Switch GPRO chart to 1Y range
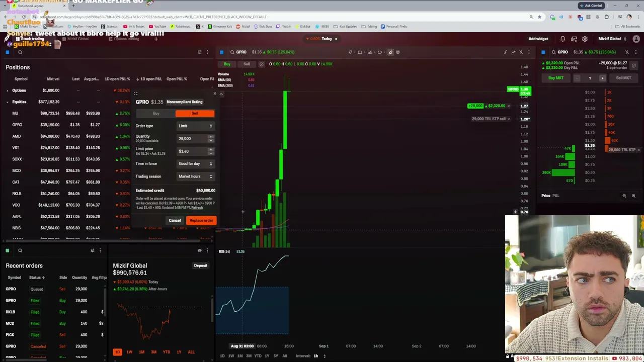 [267, 356]
